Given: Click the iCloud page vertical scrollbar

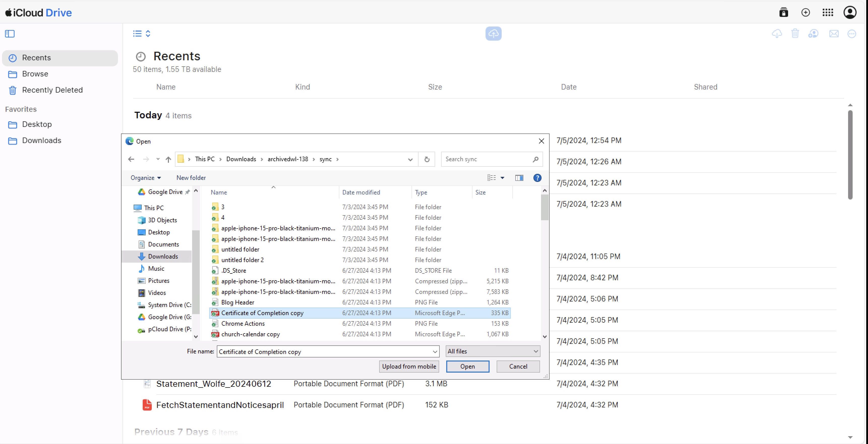Looking at the screenshot, I should (850, 155).
